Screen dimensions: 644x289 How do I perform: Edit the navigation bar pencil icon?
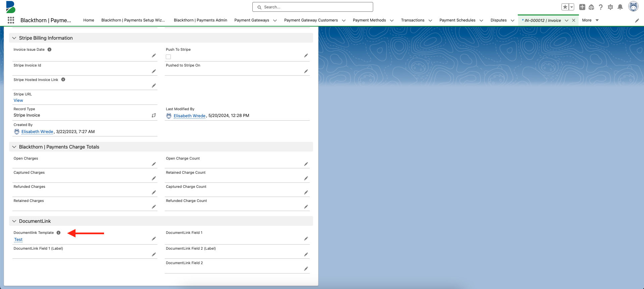pos(637,20)
